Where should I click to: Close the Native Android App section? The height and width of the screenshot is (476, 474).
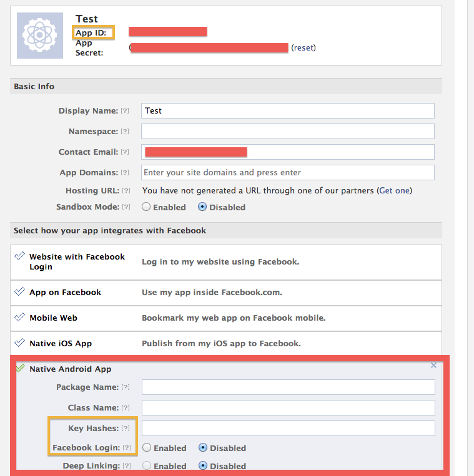click(x=433, y=365)
